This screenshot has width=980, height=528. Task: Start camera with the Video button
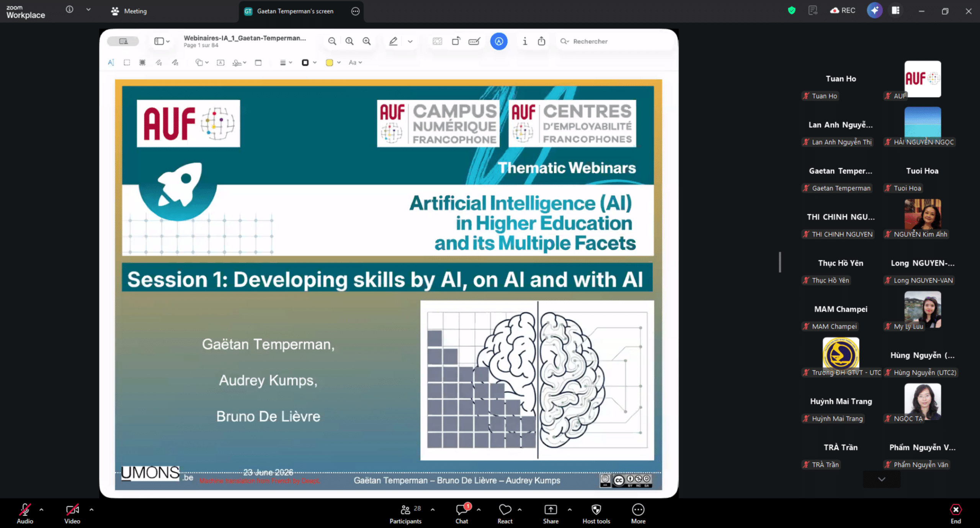click(x=72, y=513)
